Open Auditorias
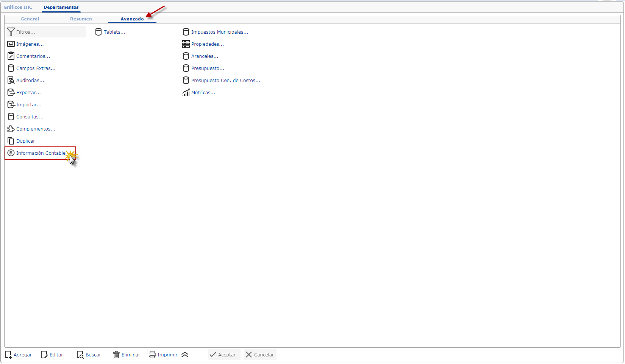625x364 pixels. 30,81
